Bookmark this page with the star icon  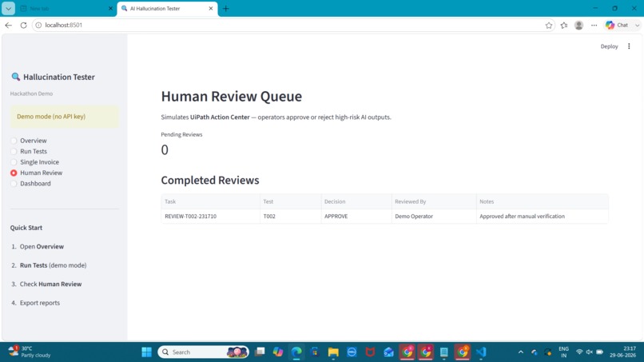coord(549,25)
